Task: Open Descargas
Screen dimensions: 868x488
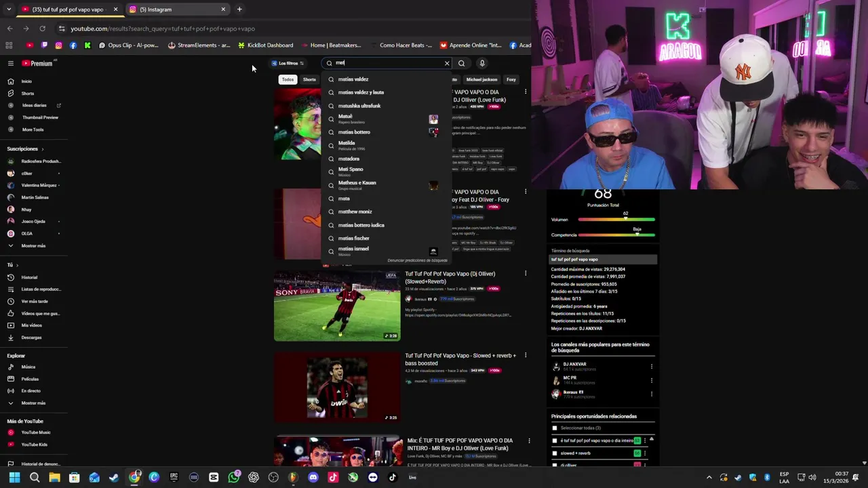Action: point(31,338)
